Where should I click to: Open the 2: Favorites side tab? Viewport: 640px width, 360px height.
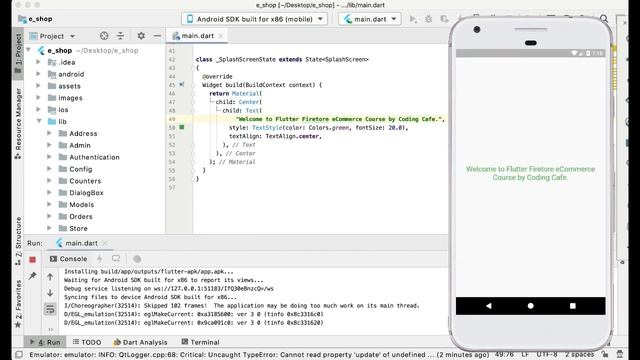pyautogui.click(x=18, y=304)
